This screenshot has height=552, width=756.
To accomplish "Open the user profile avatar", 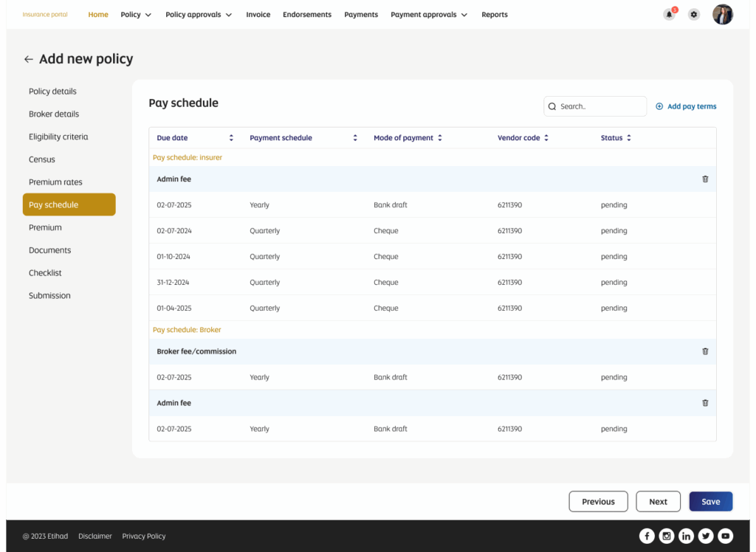I will pos(722,15).
